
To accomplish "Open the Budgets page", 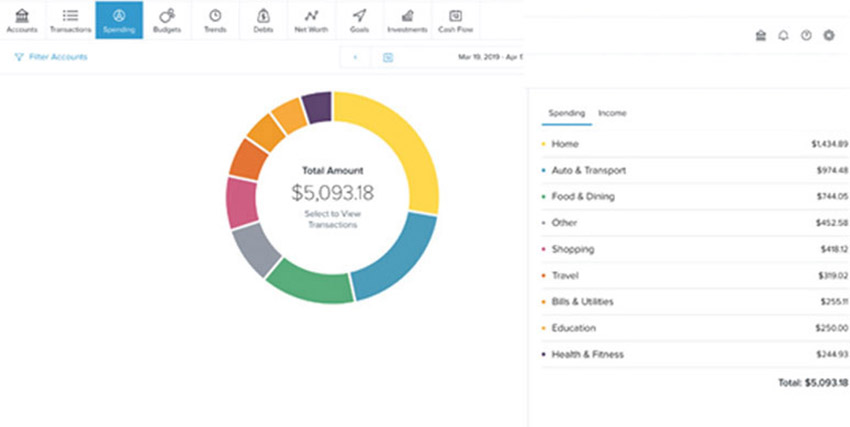I will click(x=167, y=20).
